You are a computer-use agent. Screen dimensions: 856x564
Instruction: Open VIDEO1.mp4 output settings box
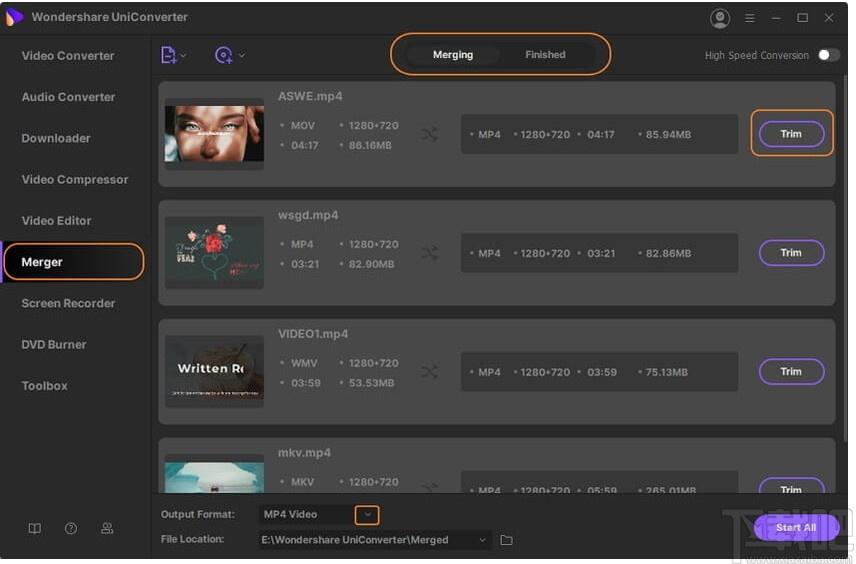pyautogui.click(x=599, y=372)
